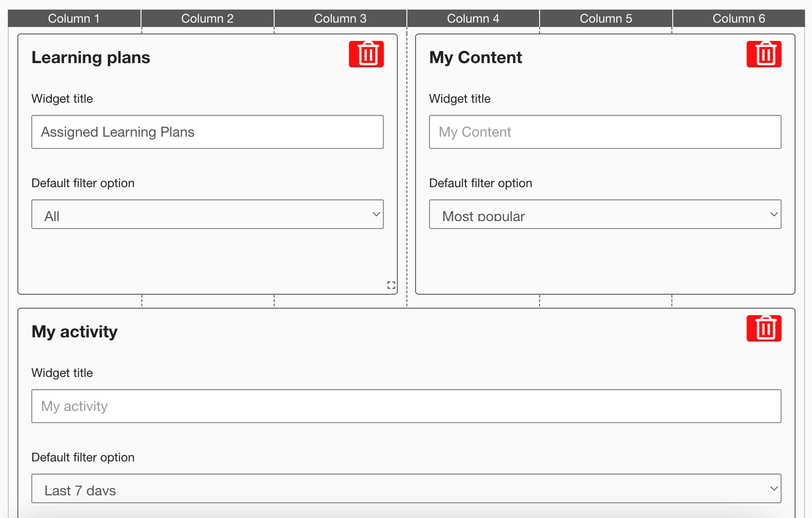The height and width of the screenshot is (518, 812).
Task: Delete the My activity widget
Action: pyautogui.click(x=764, y=328)
